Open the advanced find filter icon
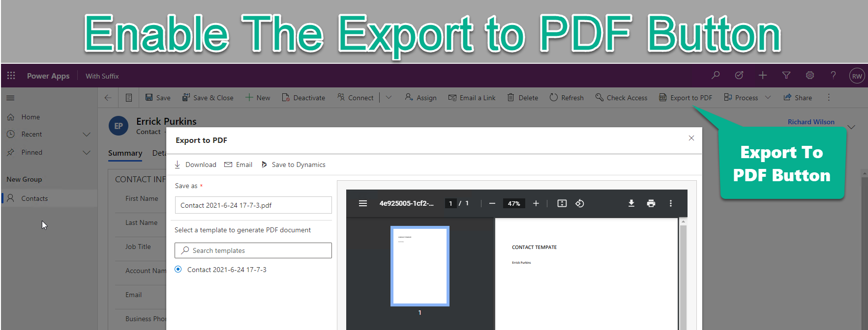The image size is (868, 330). (786, 76)
